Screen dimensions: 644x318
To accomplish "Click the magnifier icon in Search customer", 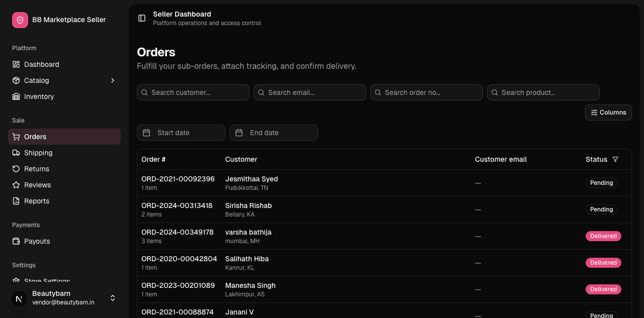I will [144, 92].
